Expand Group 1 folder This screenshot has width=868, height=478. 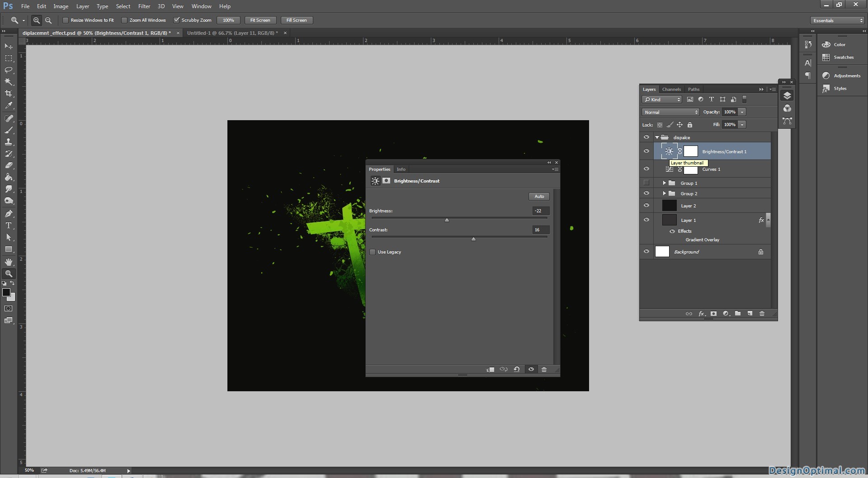[665, 183]
